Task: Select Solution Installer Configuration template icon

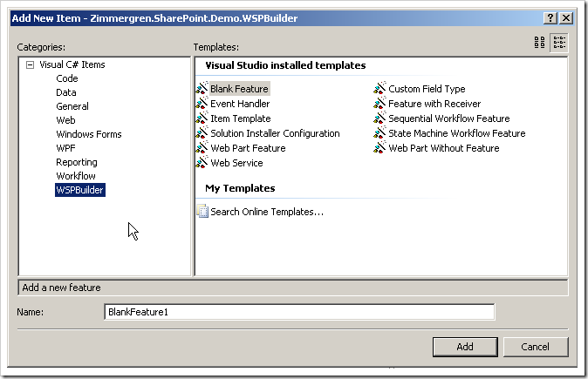Action: coord(202,133)
